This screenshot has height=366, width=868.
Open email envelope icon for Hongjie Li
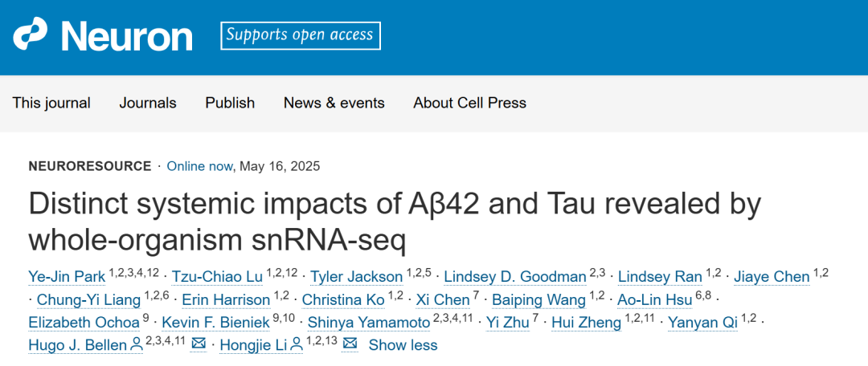[350, 344]
